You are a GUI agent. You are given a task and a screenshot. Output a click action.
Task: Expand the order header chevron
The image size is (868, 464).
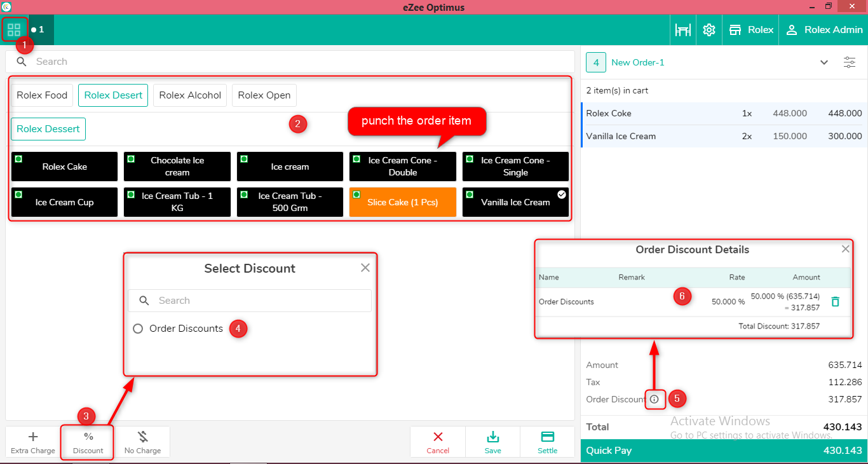coord(824,62)
